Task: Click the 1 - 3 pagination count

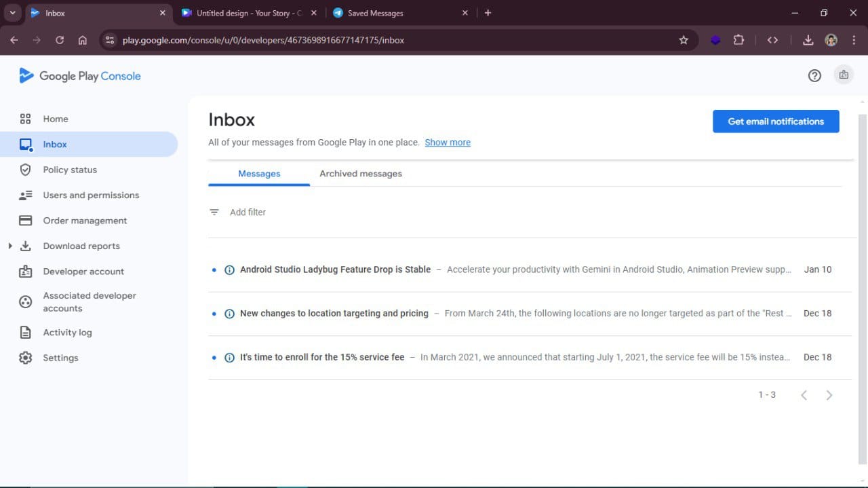Action: [767, 395]
